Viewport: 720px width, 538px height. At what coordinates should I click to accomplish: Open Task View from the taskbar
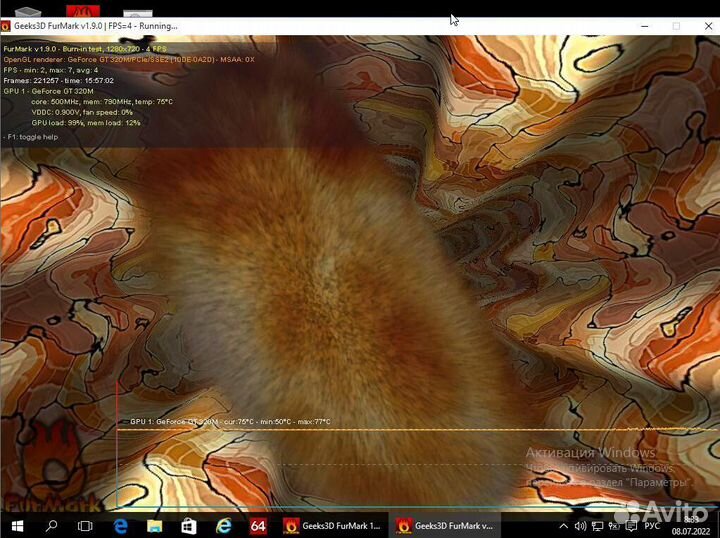(x=85, y=525)
